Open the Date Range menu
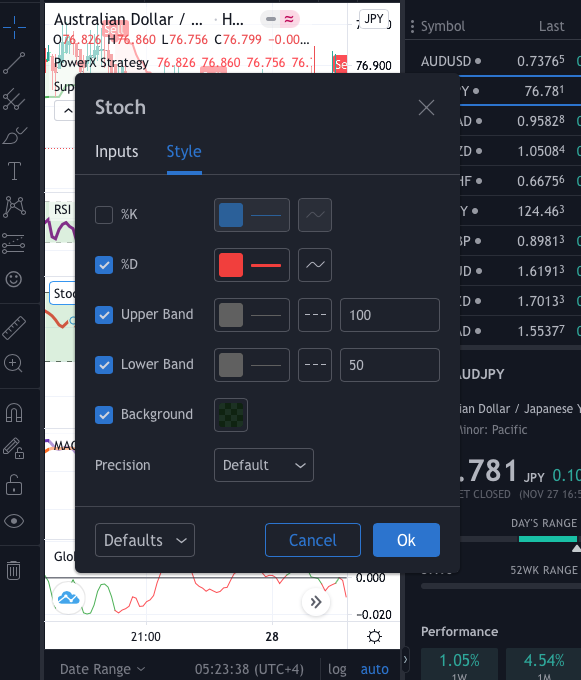The width and height of the screenshot is (581, 680). point(102,669)
